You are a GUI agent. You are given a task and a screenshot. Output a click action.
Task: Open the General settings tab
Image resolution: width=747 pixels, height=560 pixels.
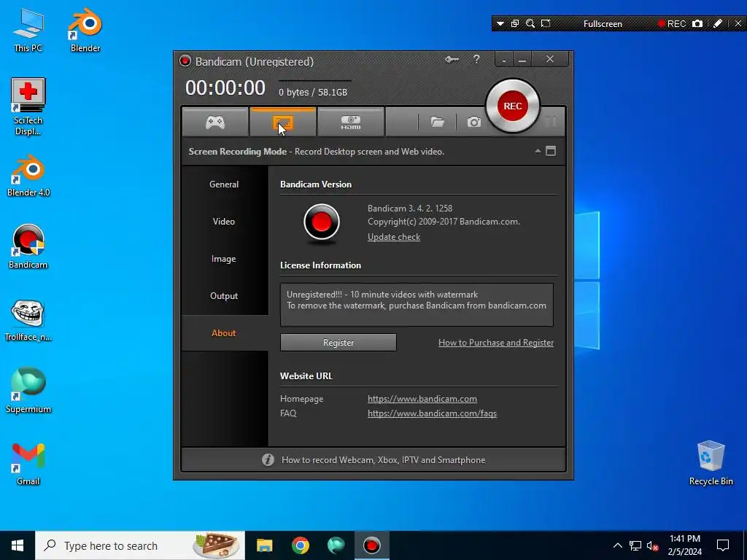pyautogui.click(x=224, y=184)
